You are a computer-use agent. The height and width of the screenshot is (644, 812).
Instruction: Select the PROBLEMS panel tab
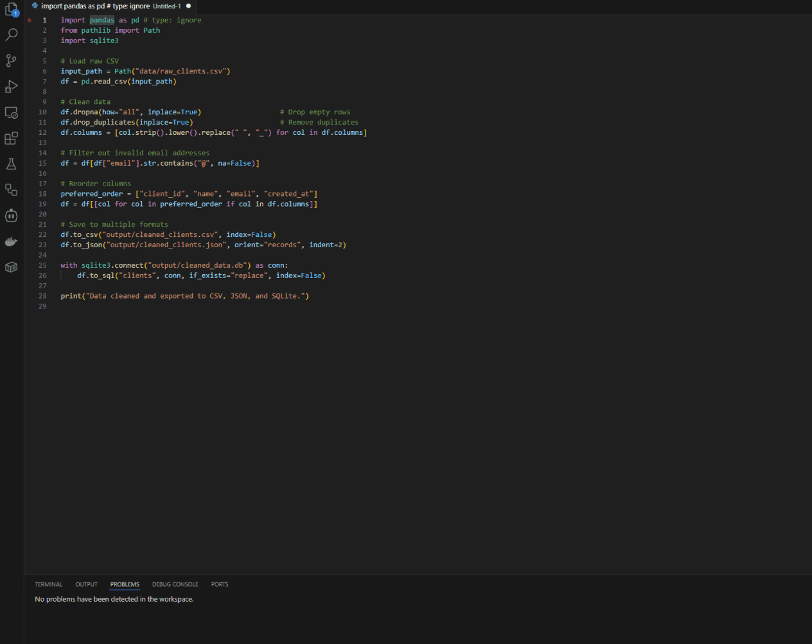[x=125, y=584]
